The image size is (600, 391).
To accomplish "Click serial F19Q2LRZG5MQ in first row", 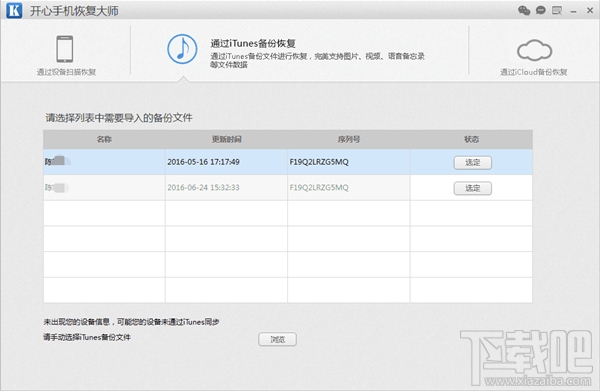I will [x=319, y=162].
